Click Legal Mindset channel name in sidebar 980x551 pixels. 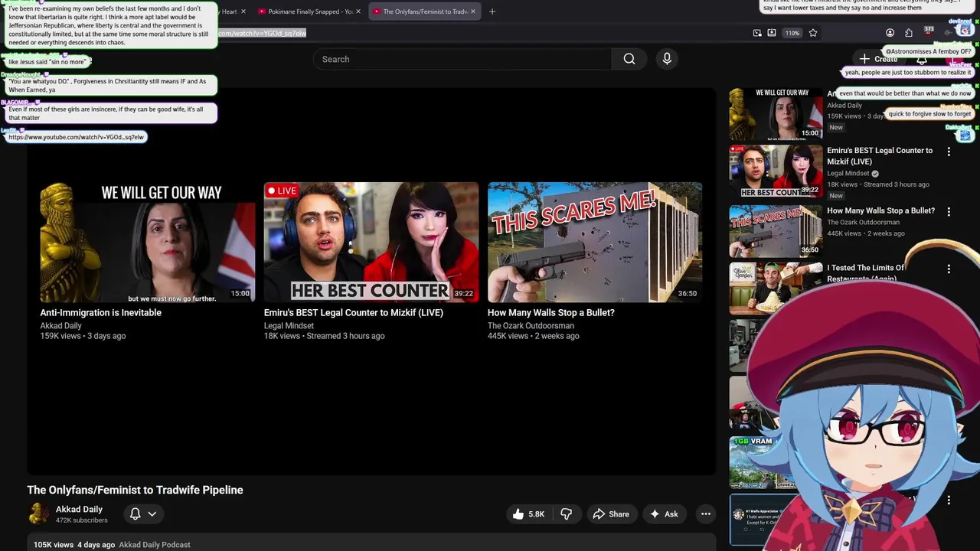coord(848,174)
